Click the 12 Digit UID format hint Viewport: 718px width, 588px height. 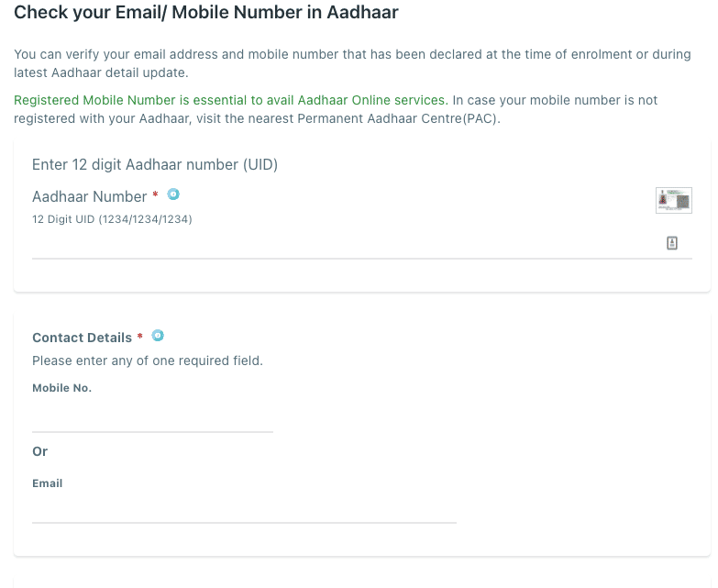[x=112, y=219]
